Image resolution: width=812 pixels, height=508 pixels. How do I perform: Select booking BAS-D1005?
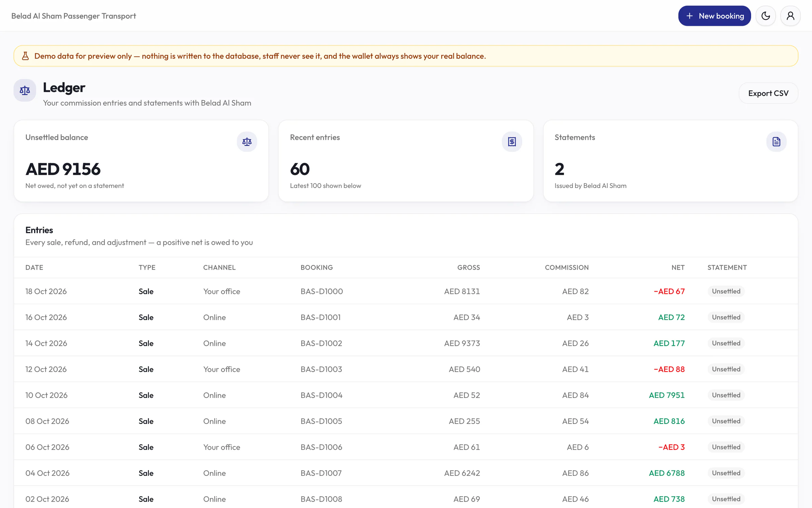[x=321, y=421]
